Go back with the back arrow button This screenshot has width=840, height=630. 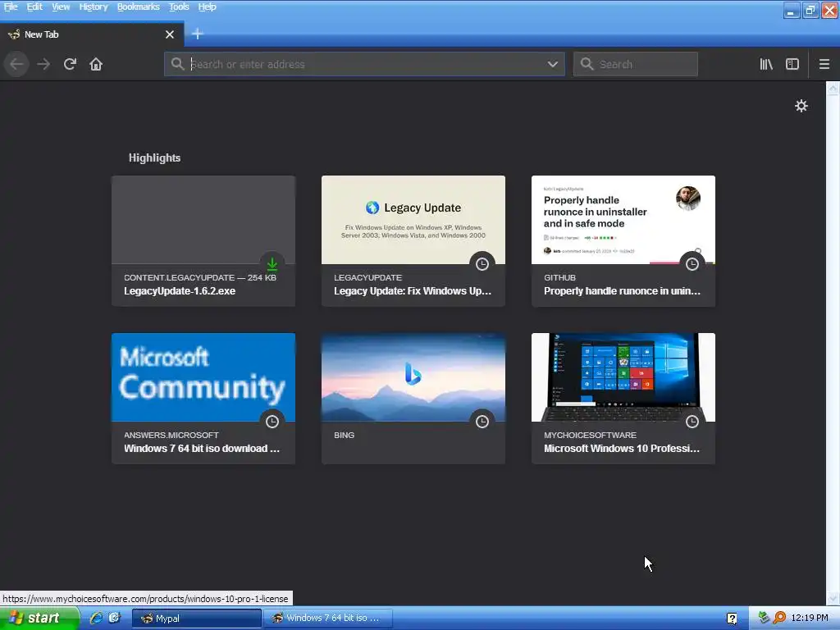16,64
